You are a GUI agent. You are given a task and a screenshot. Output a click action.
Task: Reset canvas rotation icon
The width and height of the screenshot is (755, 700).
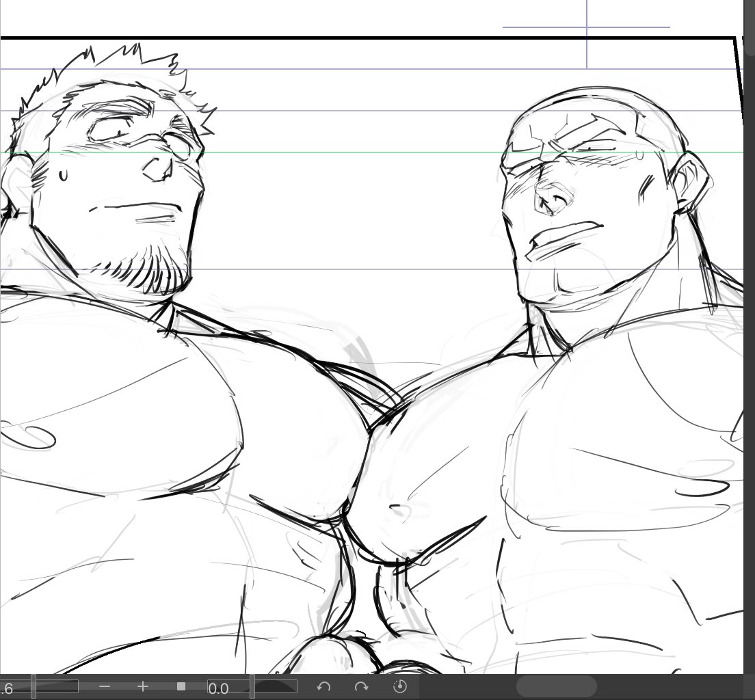coord(399,686)
